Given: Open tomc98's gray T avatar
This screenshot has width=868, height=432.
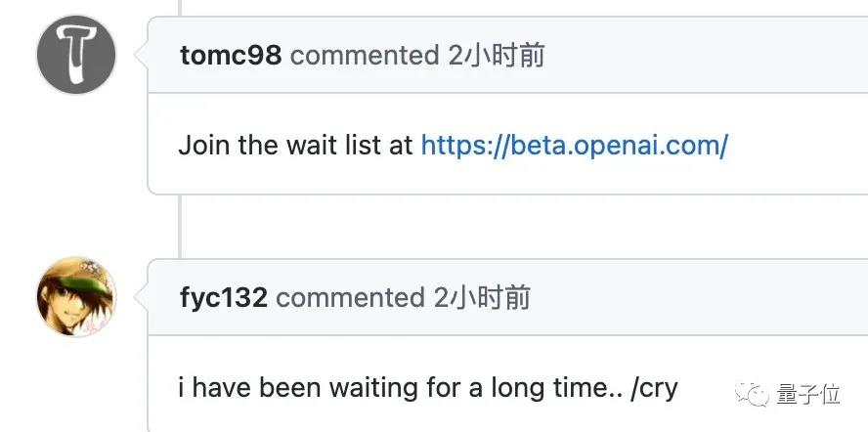Looking at the screenshot, I should tap(76, 55).
